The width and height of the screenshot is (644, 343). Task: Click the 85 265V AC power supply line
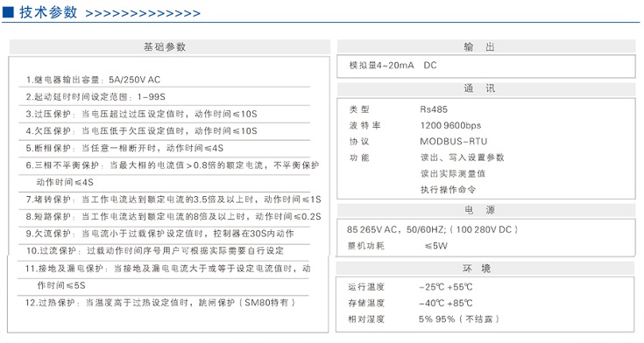coord(432,230)
